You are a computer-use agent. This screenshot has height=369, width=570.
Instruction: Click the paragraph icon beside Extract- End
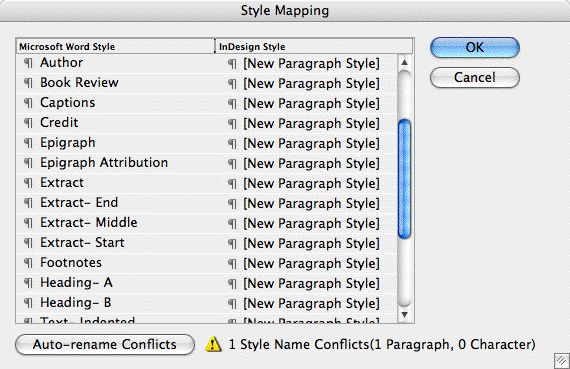coord(28,203)
